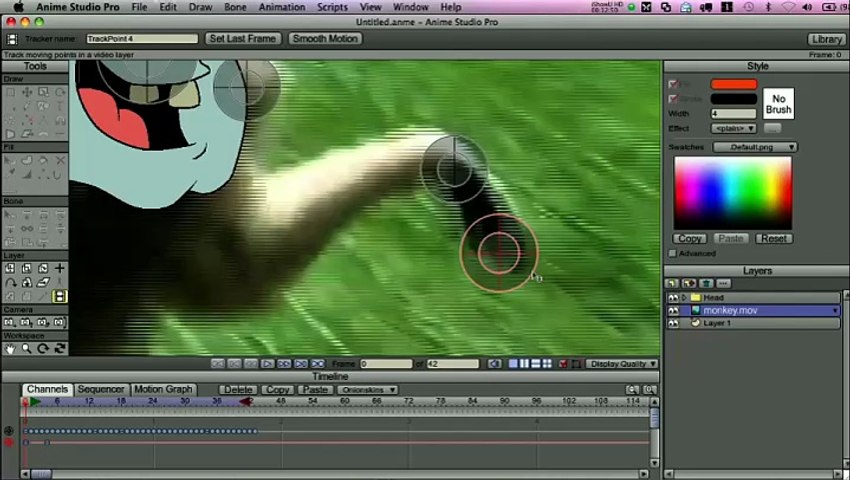Open the Onionskins dropdown

point(367,389)
